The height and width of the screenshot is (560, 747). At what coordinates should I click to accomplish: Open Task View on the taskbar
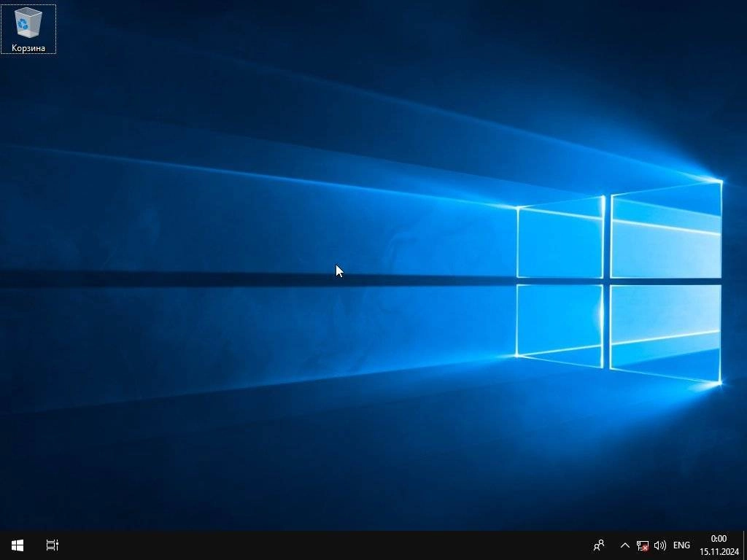pyautogui.click(x=53, y=545)
